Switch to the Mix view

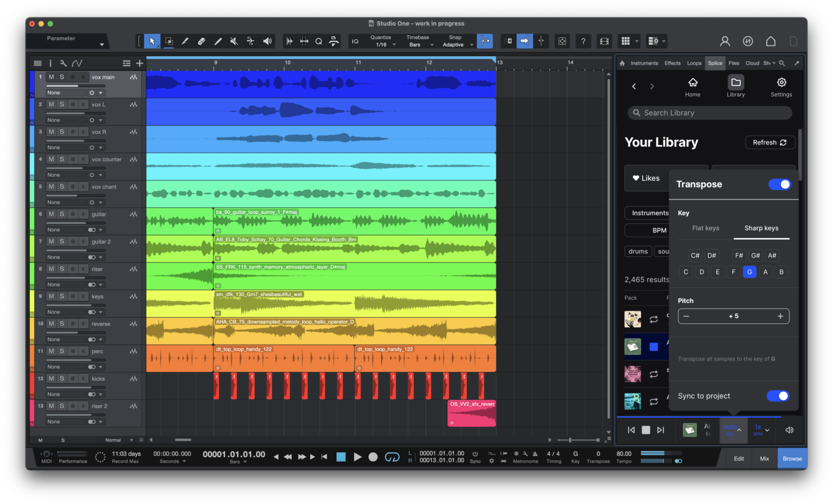coord(765,458)
